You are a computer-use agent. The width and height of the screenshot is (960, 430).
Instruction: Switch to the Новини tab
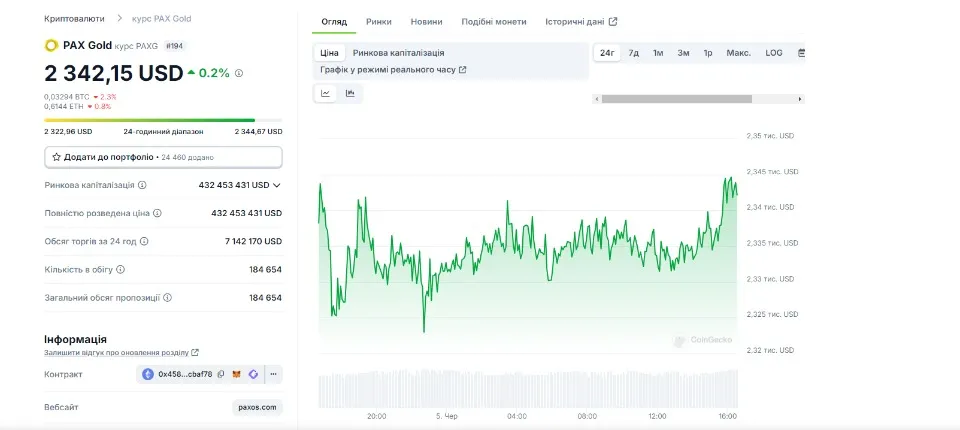click(x=426, y=21)
